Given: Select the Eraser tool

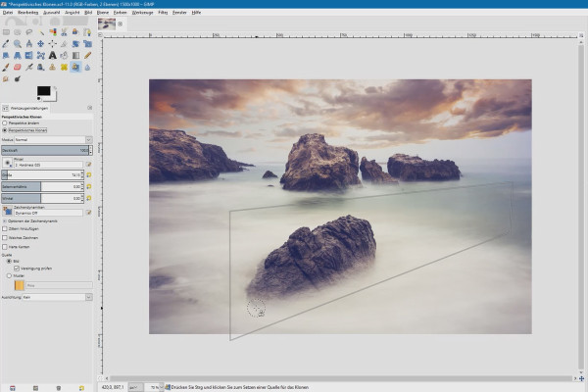Looking at the screenshot, I should tap(18, 68).
